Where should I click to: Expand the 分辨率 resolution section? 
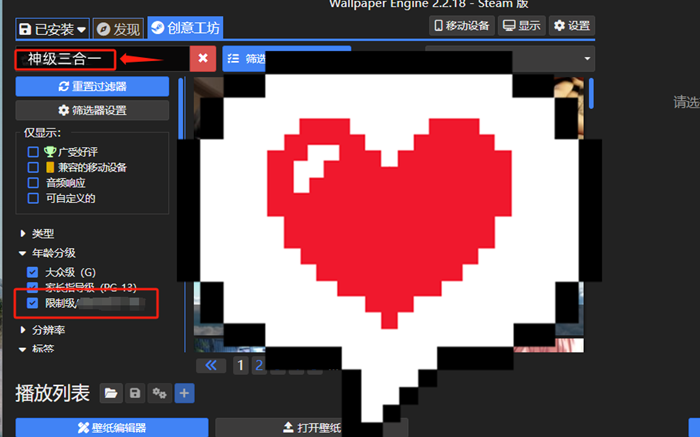click(24, 329)
